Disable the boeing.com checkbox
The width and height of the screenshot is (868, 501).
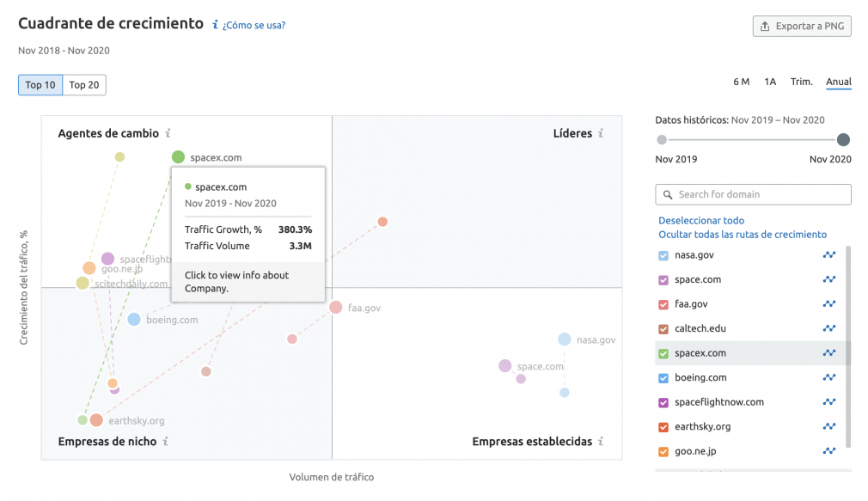point(663,378)
